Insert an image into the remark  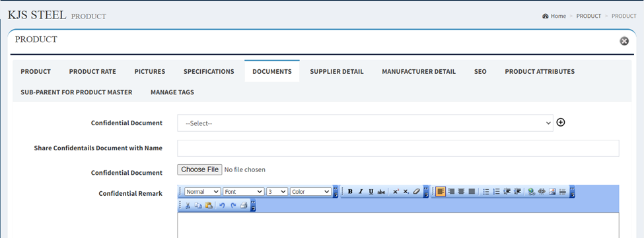coord(552,191)
